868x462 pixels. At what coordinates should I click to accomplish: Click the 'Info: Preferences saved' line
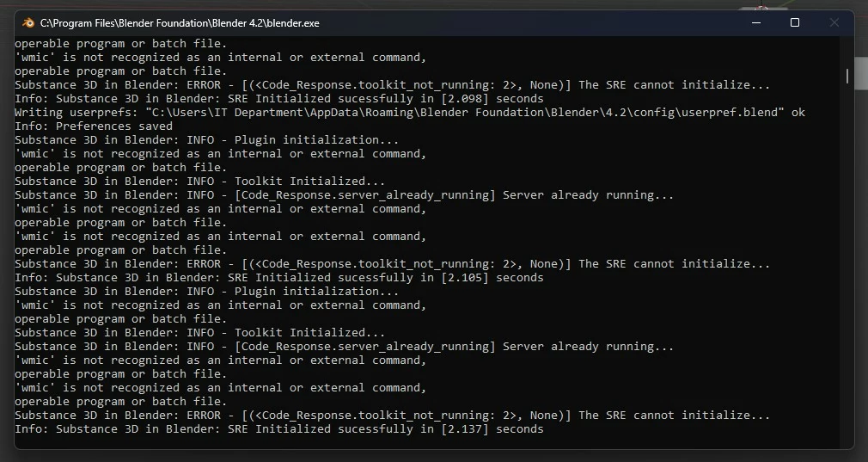click(94, 126)
